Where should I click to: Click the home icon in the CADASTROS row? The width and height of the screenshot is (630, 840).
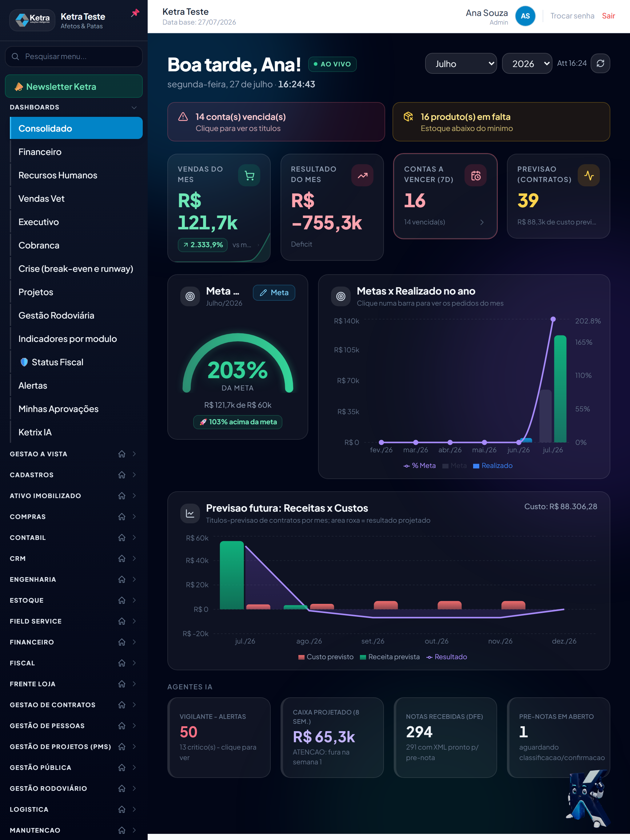pyautogui.click(x=122, y=475)
